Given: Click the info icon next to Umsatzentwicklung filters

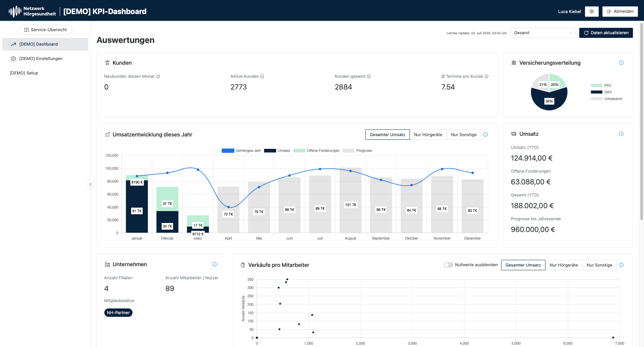Looking at the screenshot, I should (485, 134).
